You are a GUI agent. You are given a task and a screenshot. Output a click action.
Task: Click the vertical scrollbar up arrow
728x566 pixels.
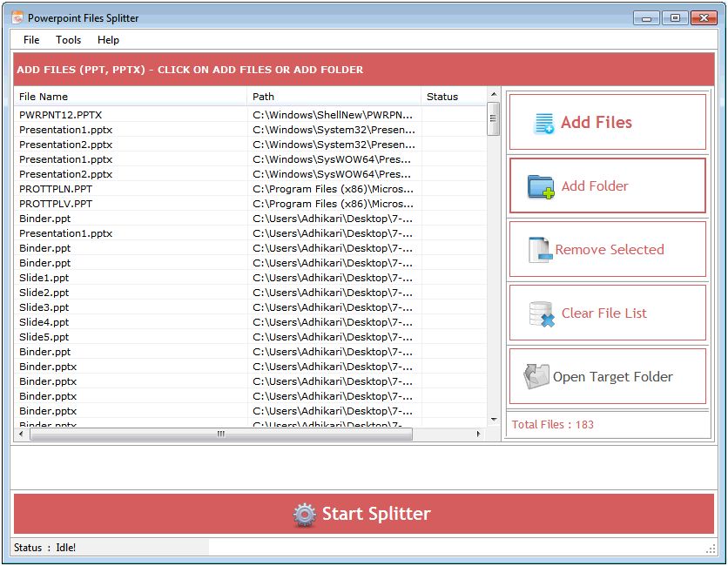coord(494,94)
